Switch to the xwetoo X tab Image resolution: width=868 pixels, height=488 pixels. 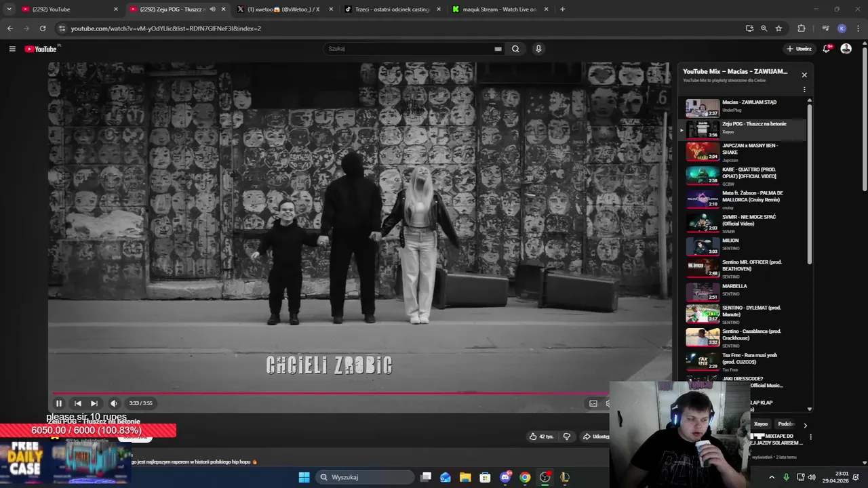(285, 9)
